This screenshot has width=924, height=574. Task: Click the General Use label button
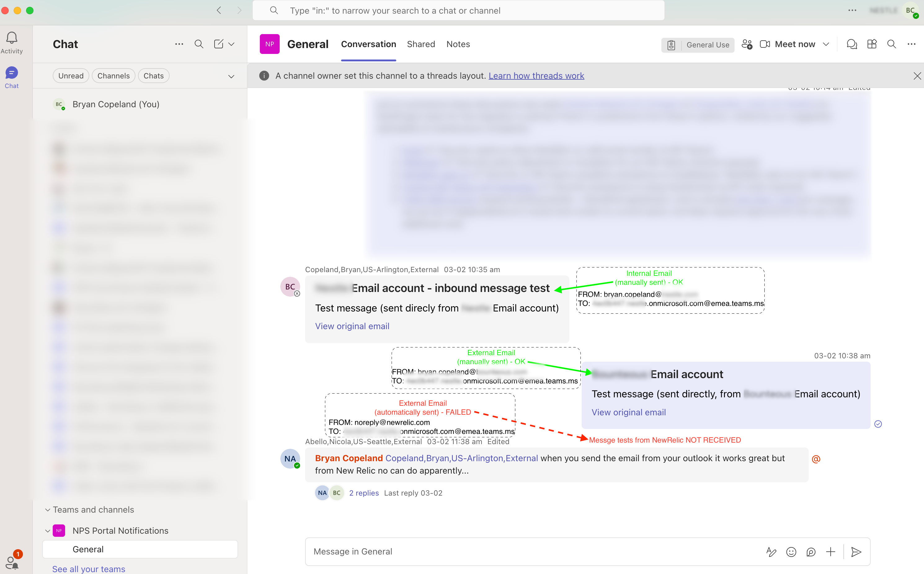pyautogui.click(x=698, y=45)
